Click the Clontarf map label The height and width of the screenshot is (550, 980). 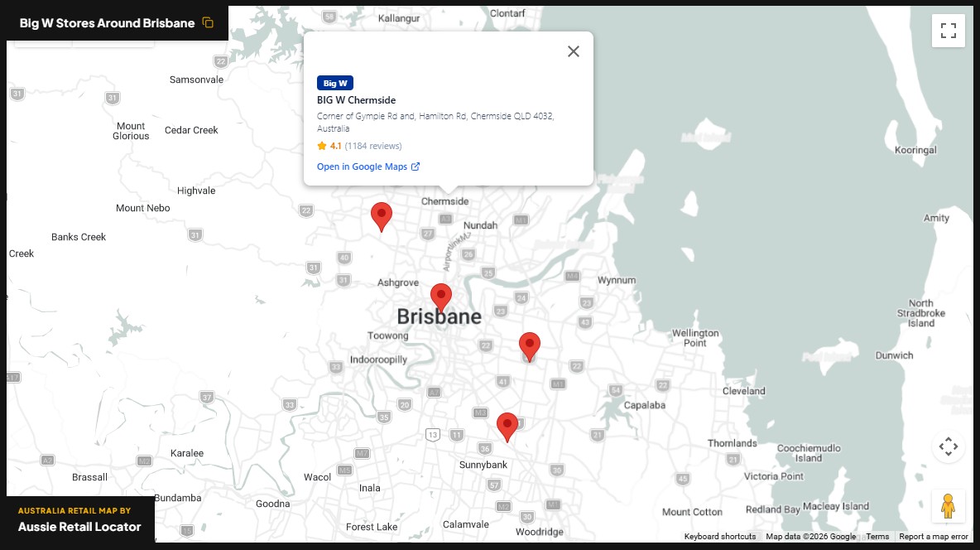(x=507, y=13)
